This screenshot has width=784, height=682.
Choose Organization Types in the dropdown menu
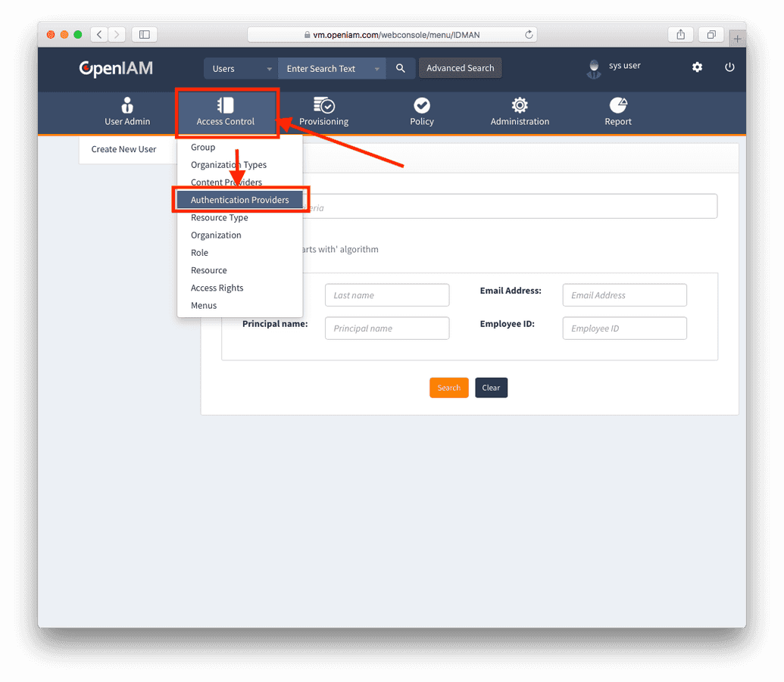pos(228,164)
